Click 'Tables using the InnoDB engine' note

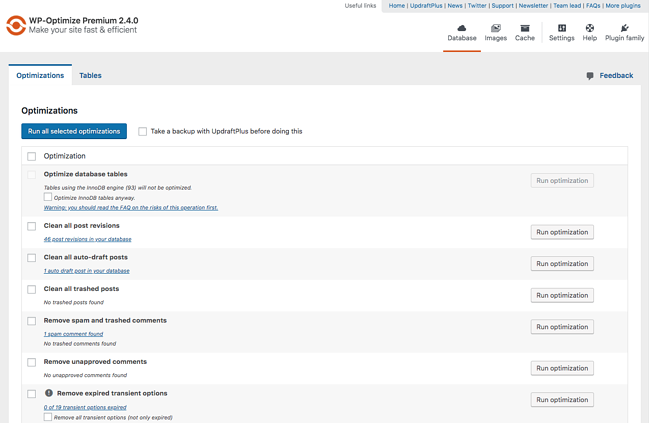tap(118, 187)
